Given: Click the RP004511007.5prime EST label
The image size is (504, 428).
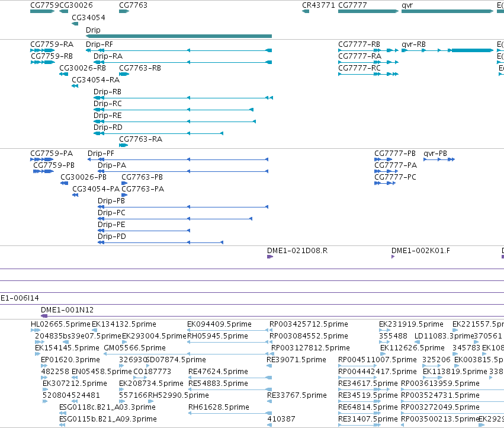Looking at the screenshot, I should pos(377,360).
